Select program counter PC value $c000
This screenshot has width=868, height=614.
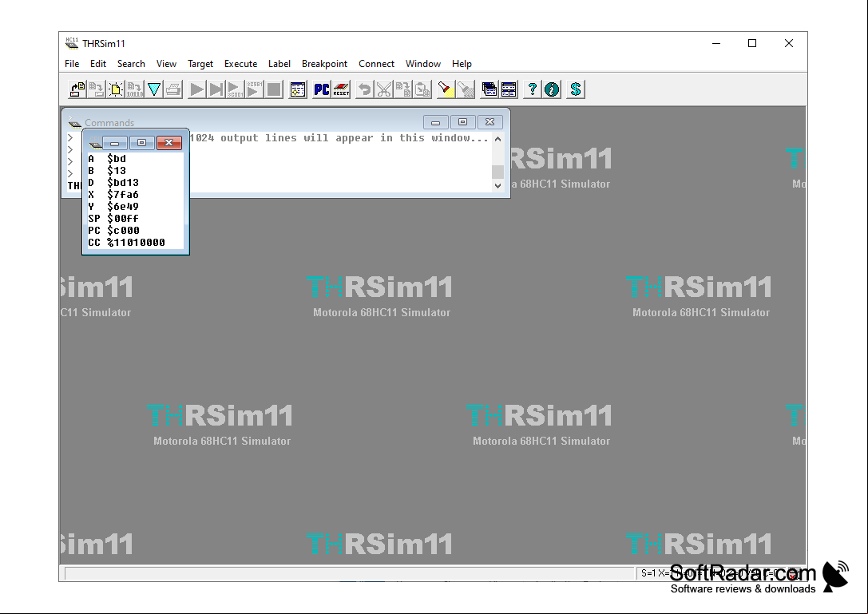[x=123, y=230]
